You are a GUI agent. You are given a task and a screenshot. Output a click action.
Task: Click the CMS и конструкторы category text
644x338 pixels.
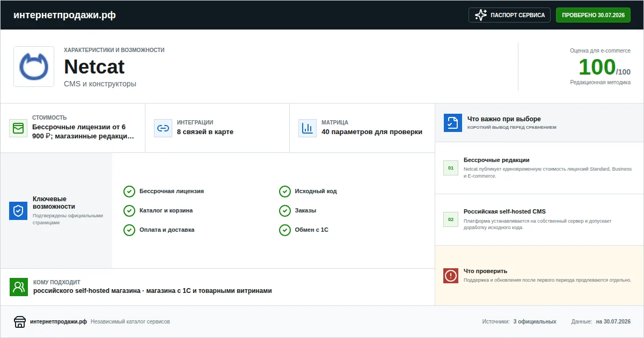click(100, 84)
